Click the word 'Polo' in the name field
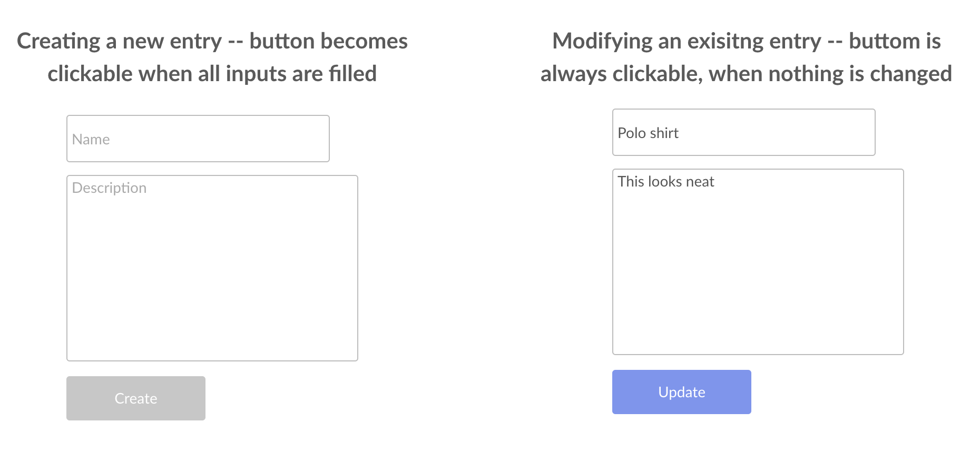This screenshot has height=451, width=980. click(632, 133)
